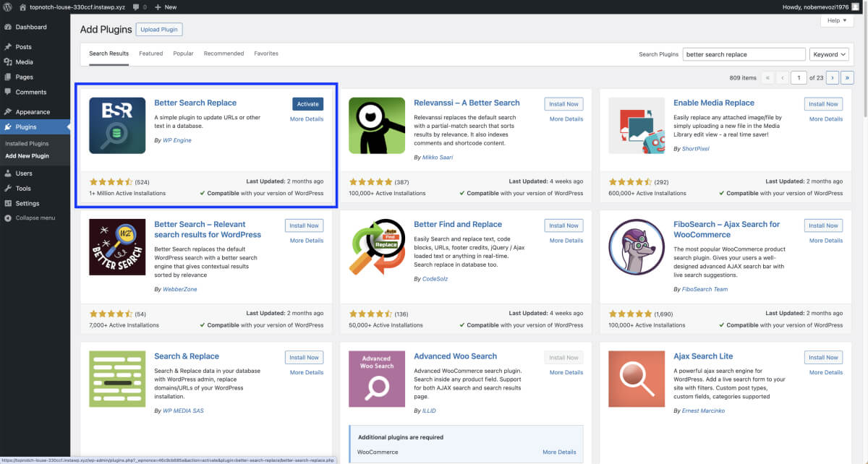
Task: Click the Upload Plugin button
Action: [x=159, y=30]
